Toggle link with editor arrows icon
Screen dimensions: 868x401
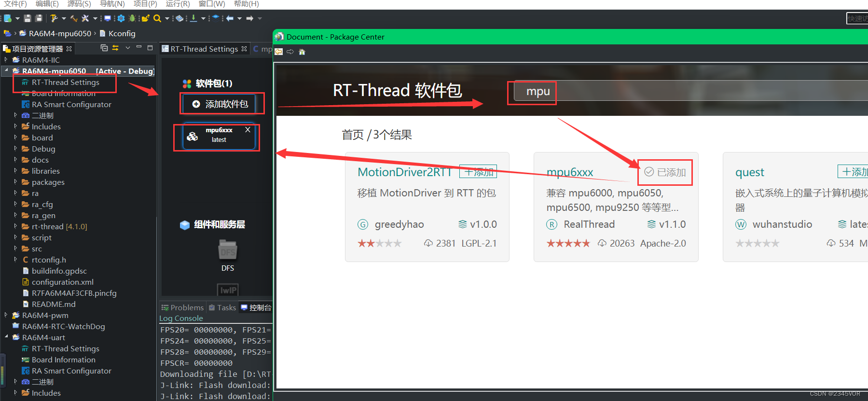tap(115, 48)
